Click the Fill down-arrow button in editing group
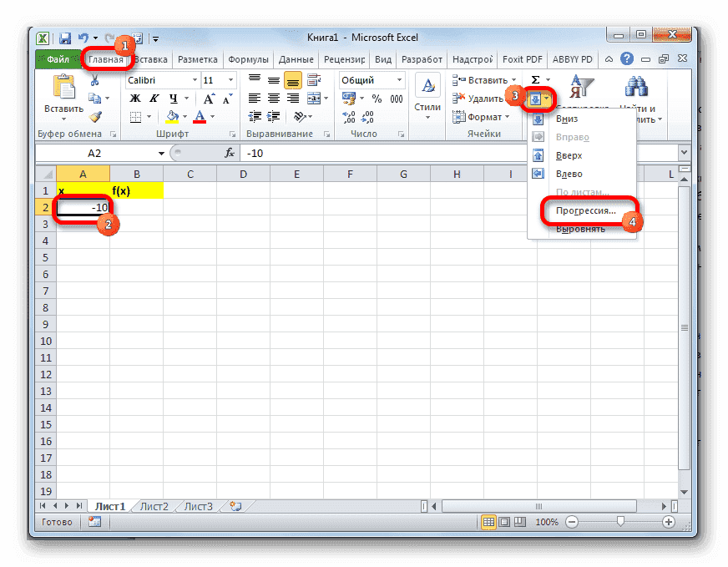Viewport: 728px width, 567px height. point(535,99)
